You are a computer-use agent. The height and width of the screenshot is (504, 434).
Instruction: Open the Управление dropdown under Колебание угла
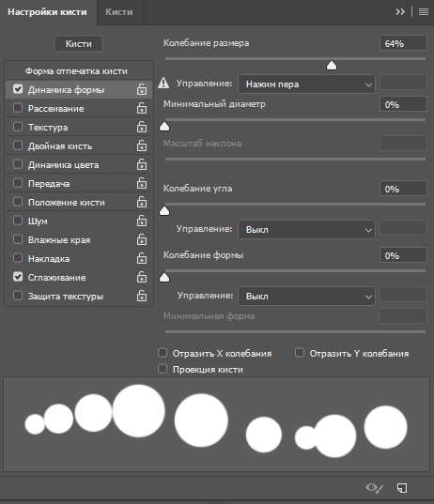pos(306,230)
